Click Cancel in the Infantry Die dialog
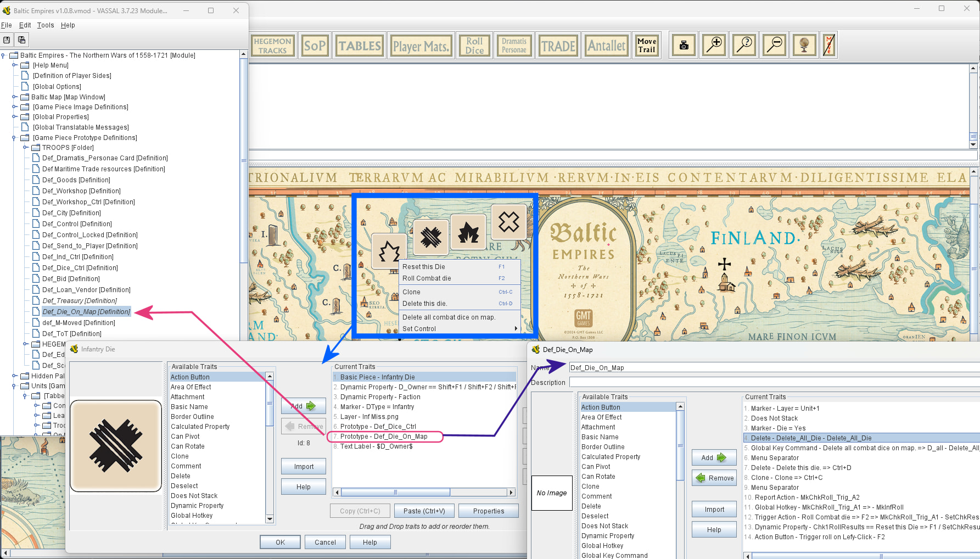The width and height of the screenshot is (980, 559). [325, 542]
